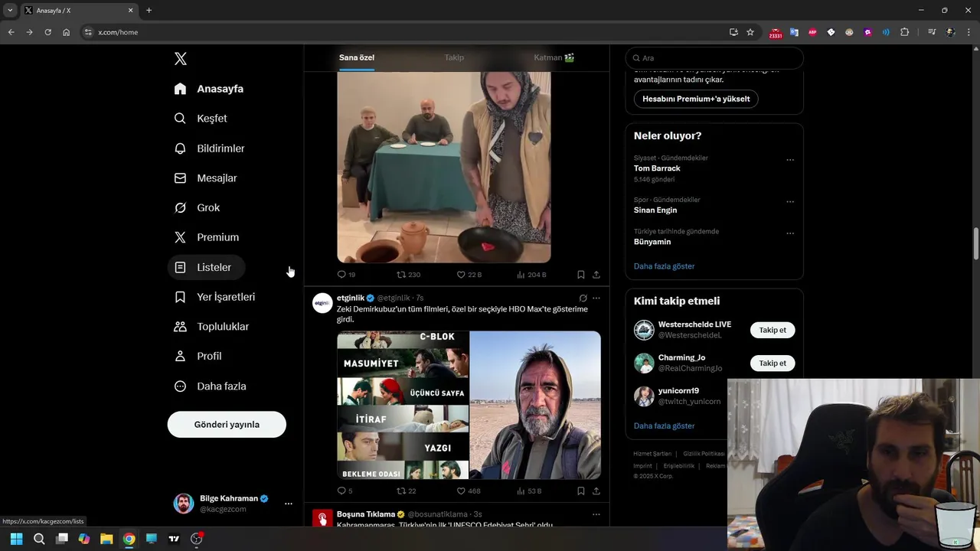Open the film collage image in etginlik post
This screenshot has width=980, height=551.
[403, 405]
